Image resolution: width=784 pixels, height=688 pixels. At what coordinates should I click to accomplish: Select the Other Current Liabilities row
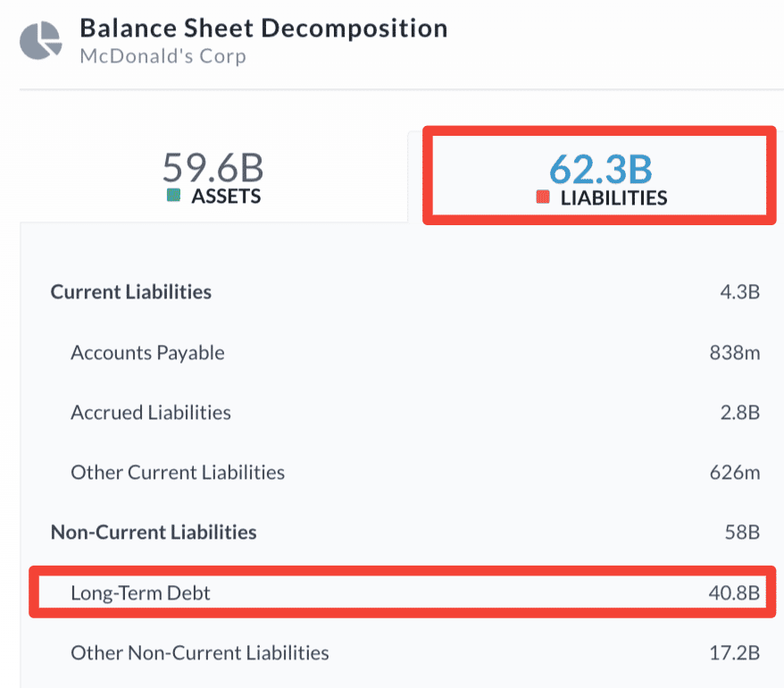(x=178, y=472)
